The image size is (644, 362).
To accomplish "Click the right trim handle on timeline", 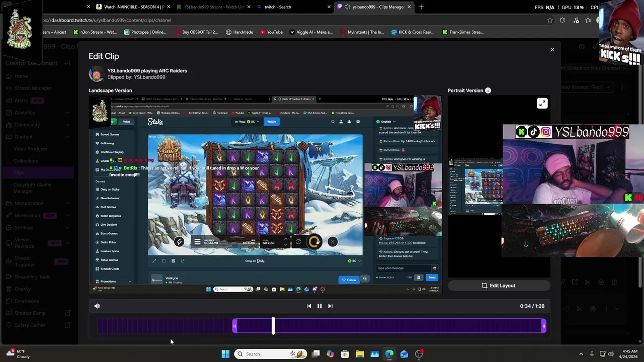I will [x=543, y=326].
